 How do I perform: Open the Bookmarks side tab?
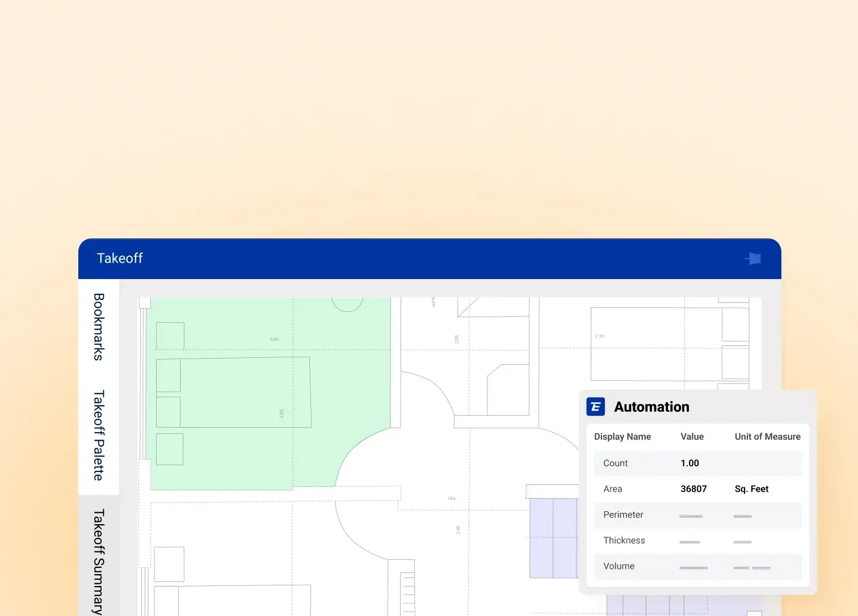(x=99, y=327)
